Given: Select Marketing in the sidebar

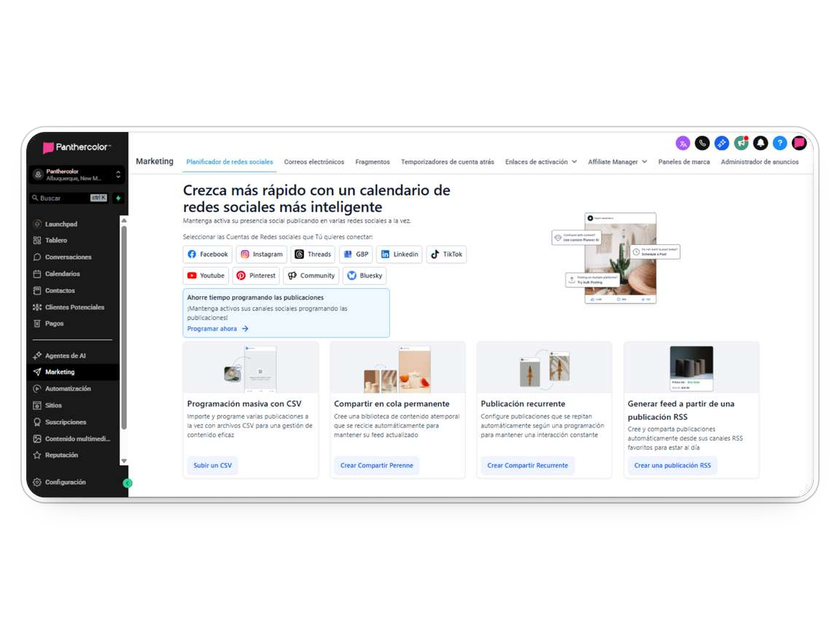Looking at the screenshot, I should coord(73,372).
